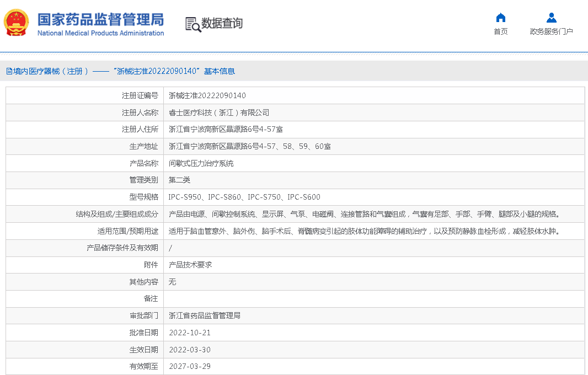This screenshot has width=588, height=375.
Task: Click approving department 浙江省药品监督管理局 cell
Action: [x=204, y=315]
